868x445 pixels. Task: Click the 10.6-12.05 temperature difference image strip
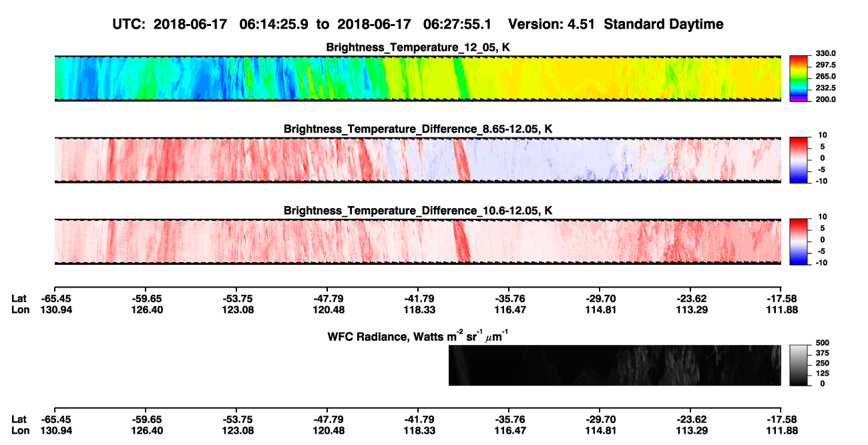coord(417,241)
